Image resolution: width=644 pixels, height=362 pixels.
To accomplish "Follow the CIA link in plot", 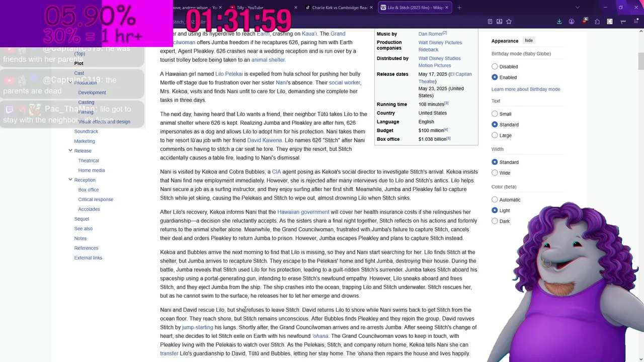I will [276, 172].
